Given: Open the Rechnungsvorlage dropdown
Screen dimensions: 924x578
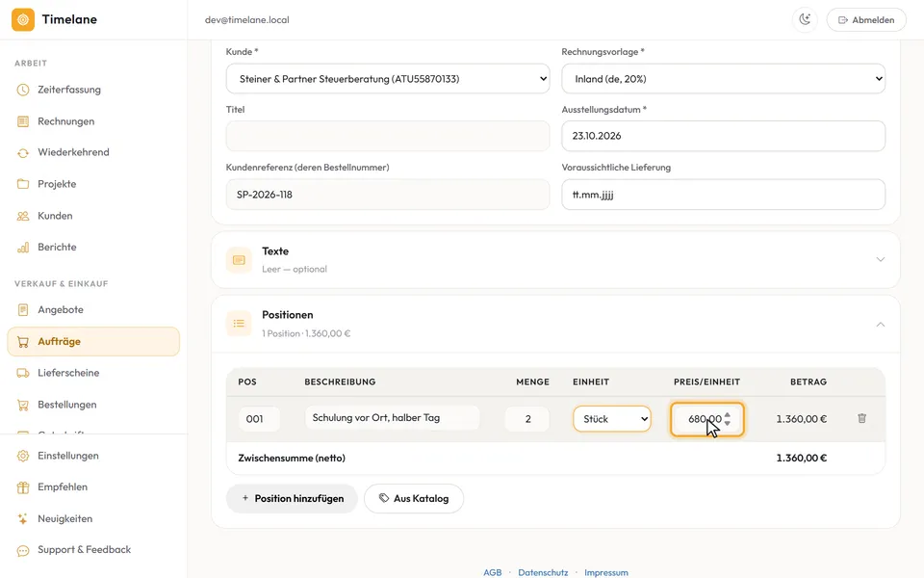Looking at the screenshot, I should click(x=723, y=79).
